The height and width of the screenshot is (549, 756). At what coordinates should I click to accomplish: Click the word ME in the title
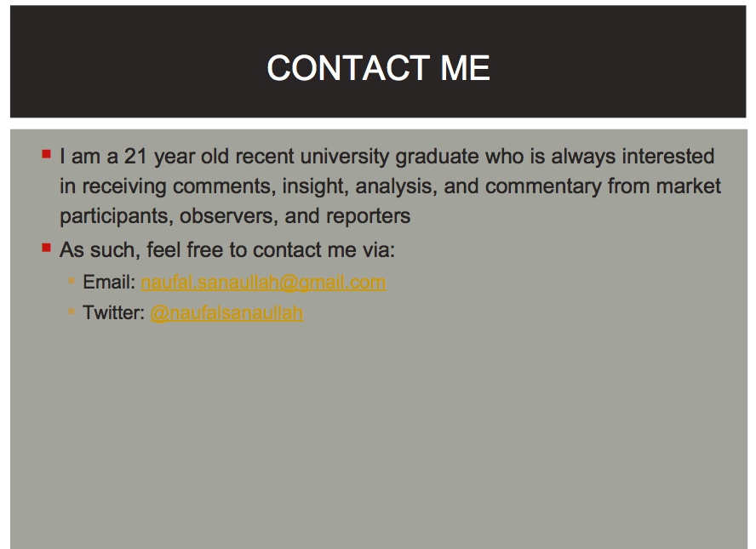click(x=466, y=68)
